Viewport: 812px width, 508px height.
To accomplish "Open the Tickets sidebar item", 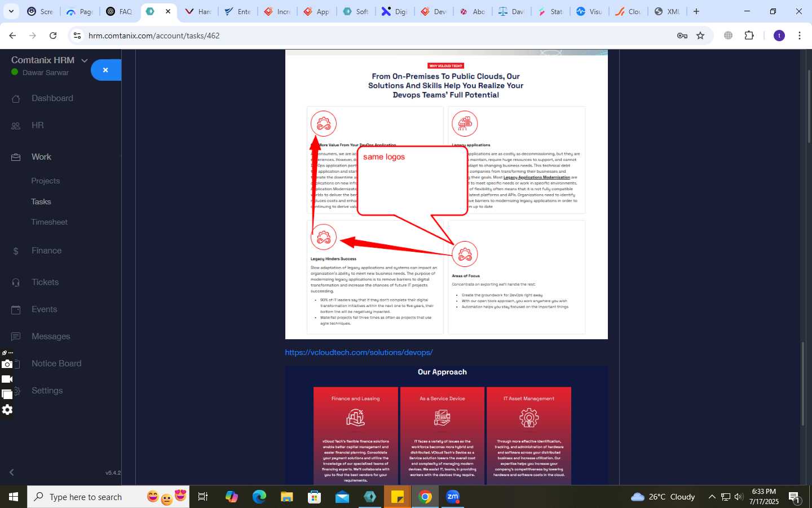I will (x=45, y=282).
